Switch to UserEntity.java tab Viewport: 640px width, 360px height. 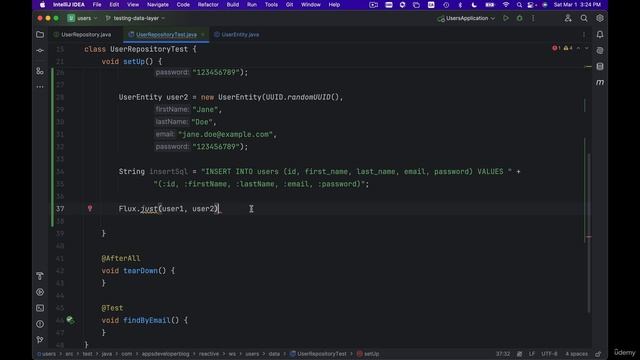237,35
